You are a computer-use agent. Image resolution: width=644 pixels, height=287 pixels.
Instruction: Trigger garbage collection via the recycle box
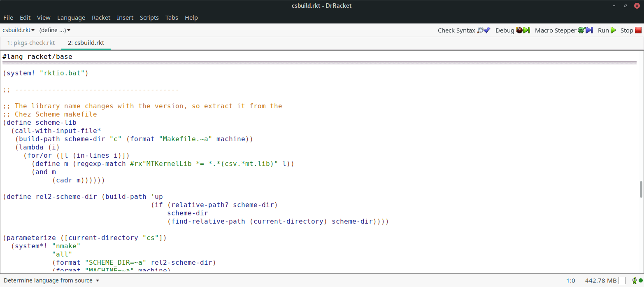point(621,280)
